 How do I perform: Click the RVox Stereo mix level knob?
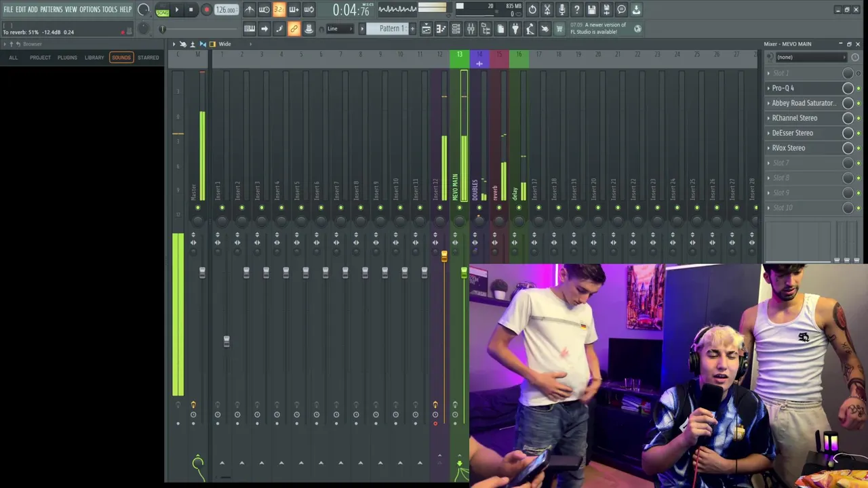pyautogui.click(x=848, y=148)
